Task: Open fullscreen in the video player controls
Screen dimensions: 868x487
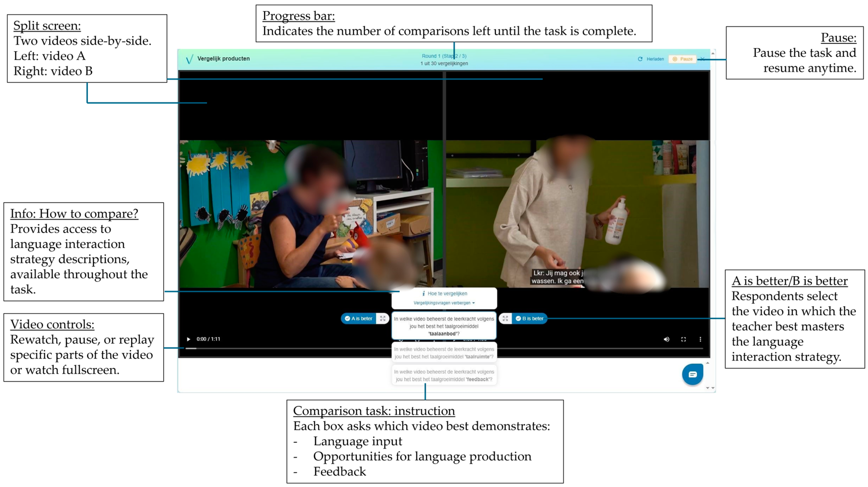Action: [x=683, y=339]
